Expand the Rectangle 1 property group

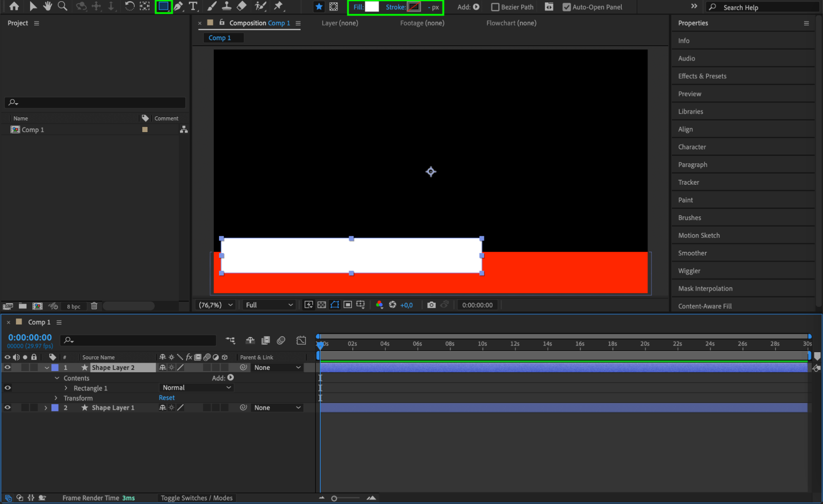tap(66, 388)
